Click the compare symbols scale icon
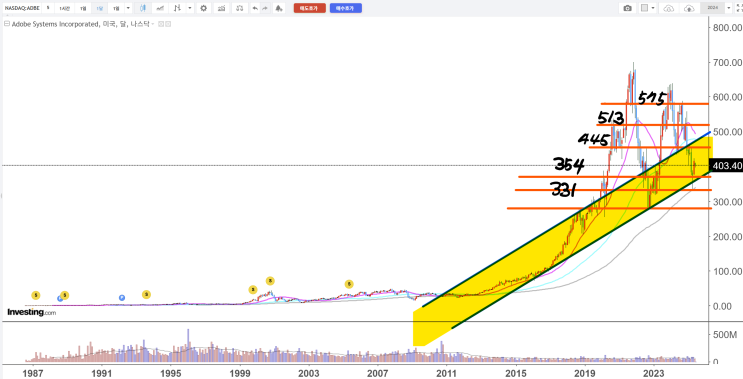 tap(240, 8)
